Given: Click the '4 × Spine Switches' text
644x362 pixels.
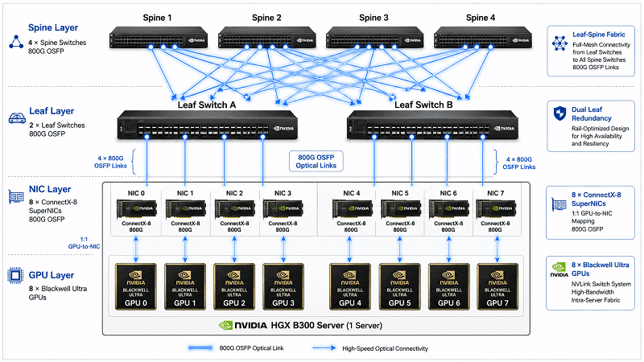Looking at the screenshot, I should click(57, 43).
